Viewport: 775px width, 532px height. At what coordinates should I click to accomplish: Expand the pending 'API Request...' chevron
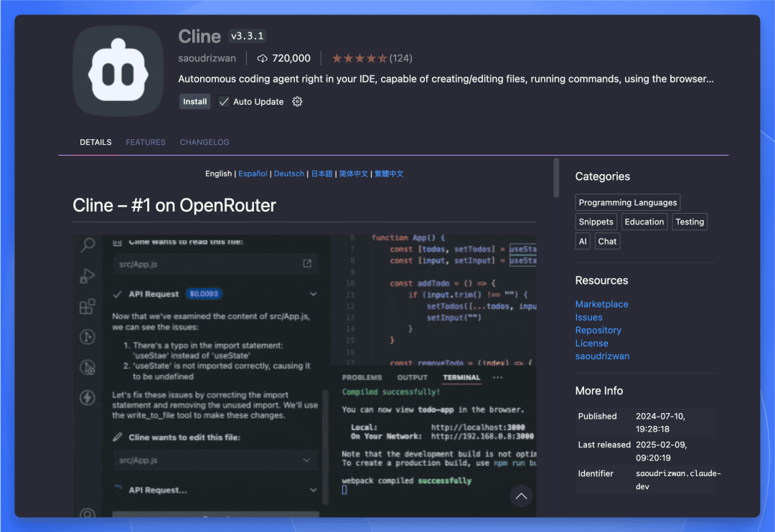[x=314, y=490]
